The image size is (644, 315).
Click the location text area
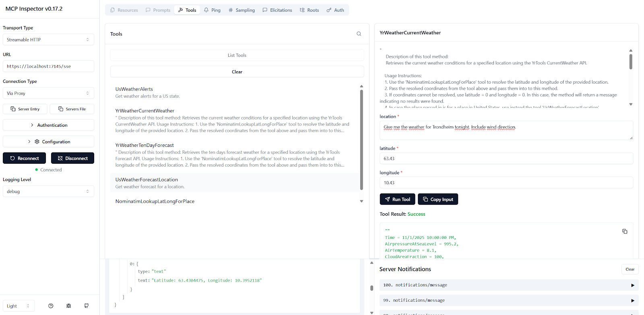[x=506, y=130]
